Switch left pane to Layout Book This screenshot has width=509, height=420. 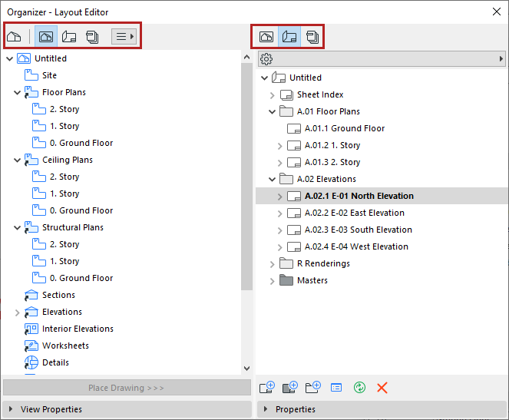69,36
